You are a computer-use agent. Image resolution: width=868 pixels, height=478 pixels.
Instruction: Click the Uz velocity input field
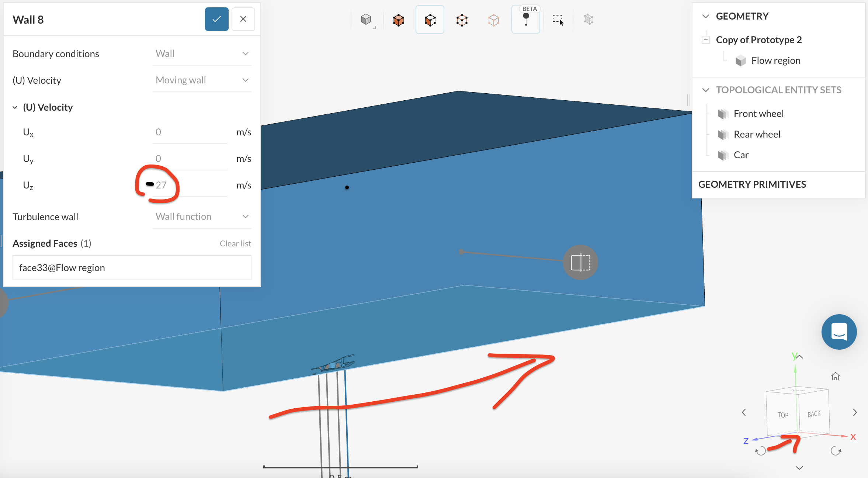[190, 185]
